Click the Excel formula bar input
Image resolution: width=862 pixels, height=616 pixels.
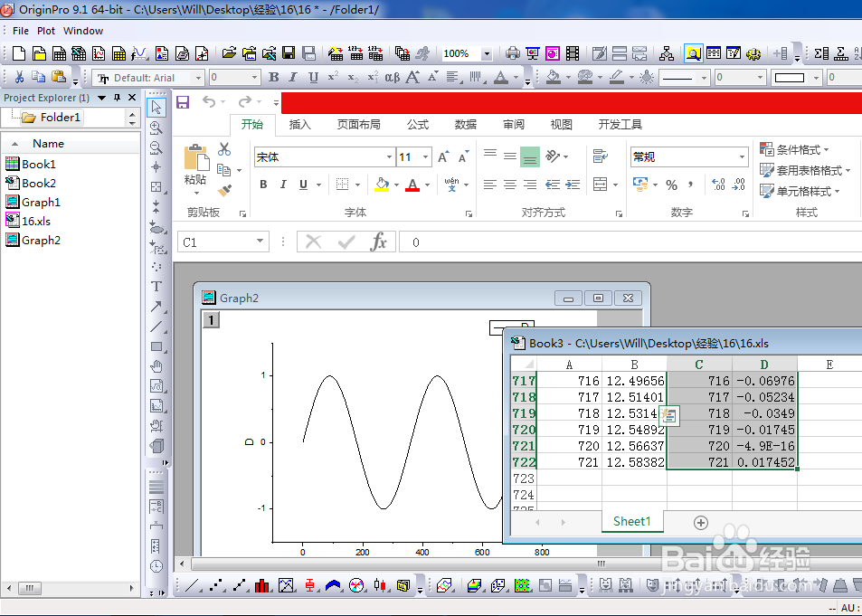[630, 242]
